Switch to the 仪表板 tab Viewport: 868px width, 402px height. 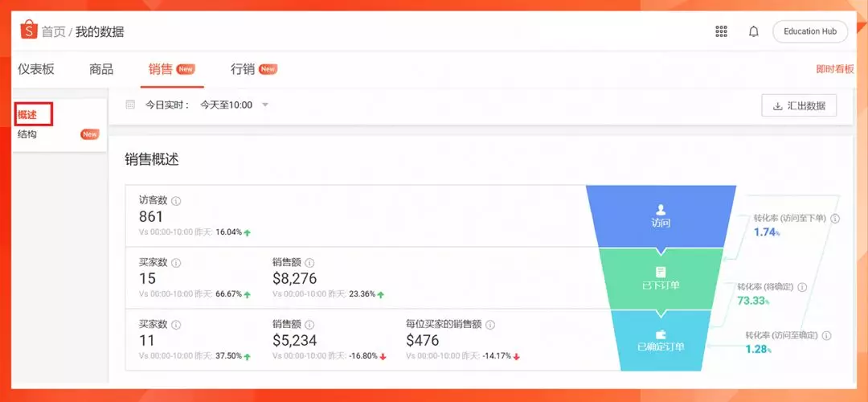(36, 69)
